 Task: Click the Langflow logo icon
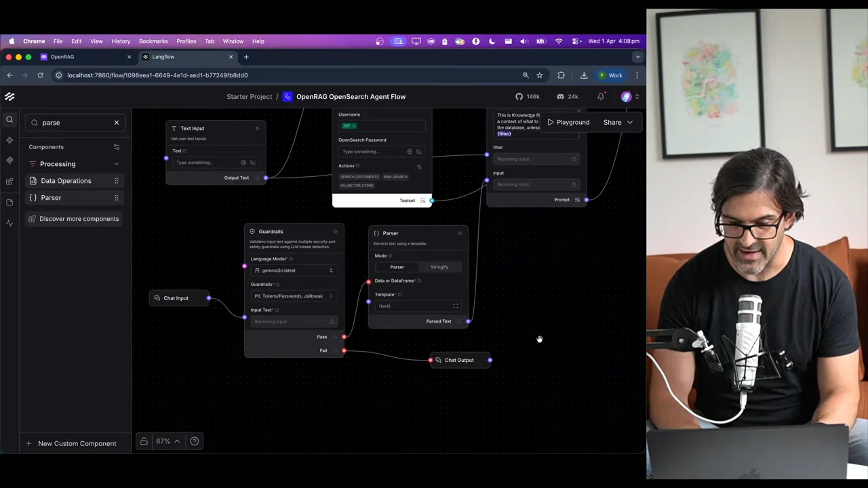(x=9, y=97)
